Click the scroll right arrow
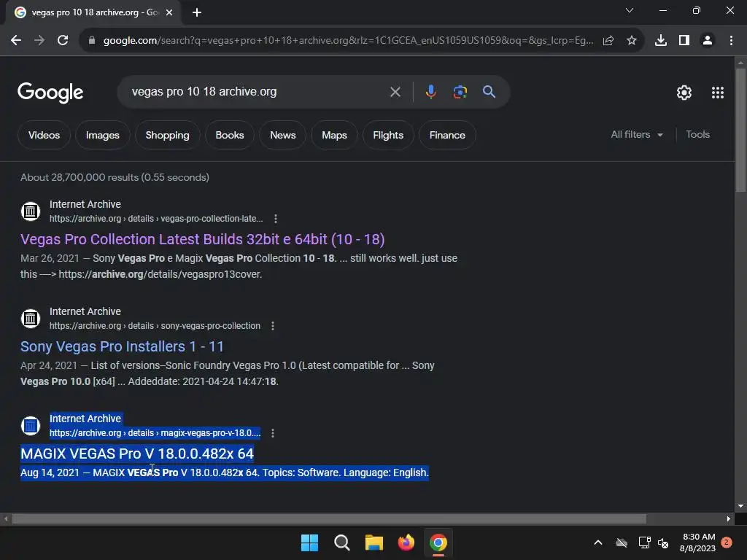 729,518
